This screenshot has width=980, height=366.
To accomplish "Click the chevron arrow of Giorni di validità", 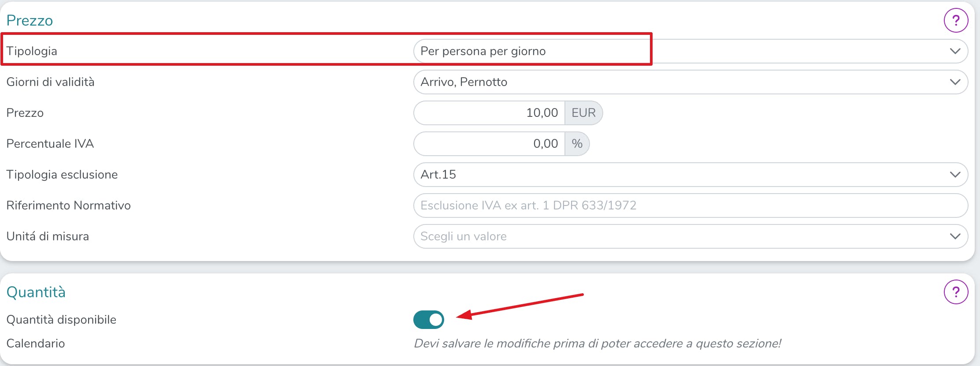I will [955, 82].
